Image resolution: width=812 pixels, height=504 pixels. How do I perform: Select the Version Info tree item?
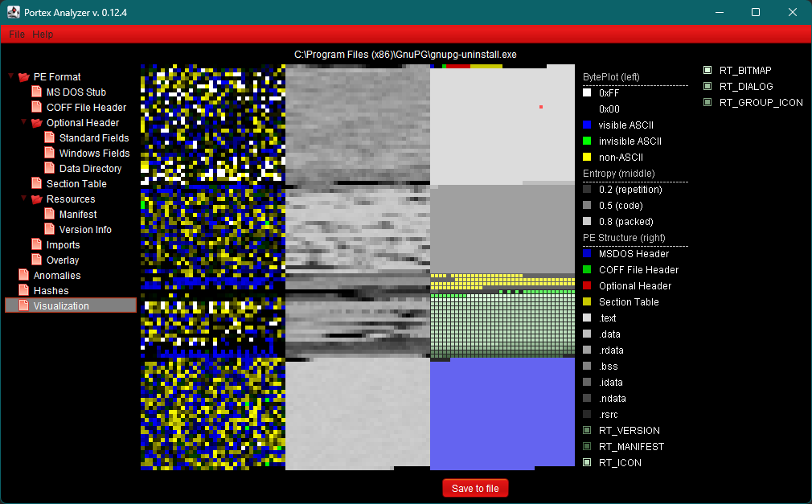85,229
